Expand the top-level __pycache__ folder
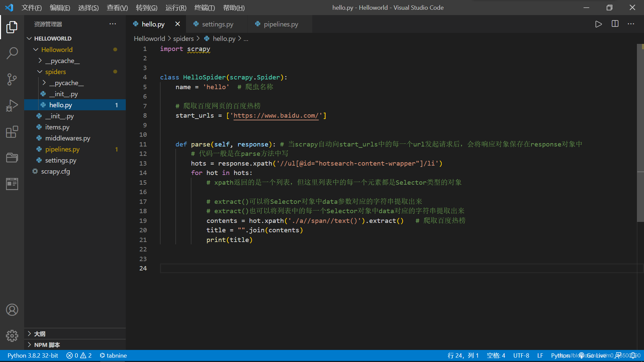Image resolution: width=644 pixels, height=362 pixels. tap(62, 61)
